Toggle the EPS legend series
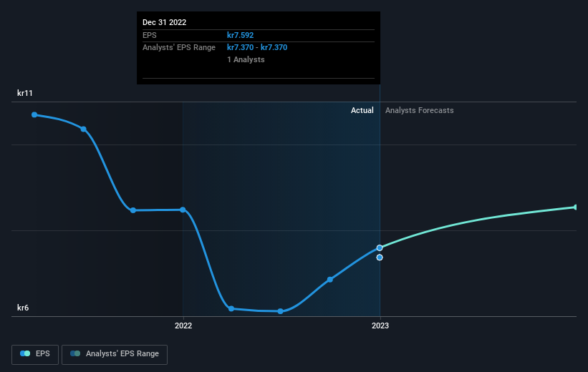 (35, 354)
